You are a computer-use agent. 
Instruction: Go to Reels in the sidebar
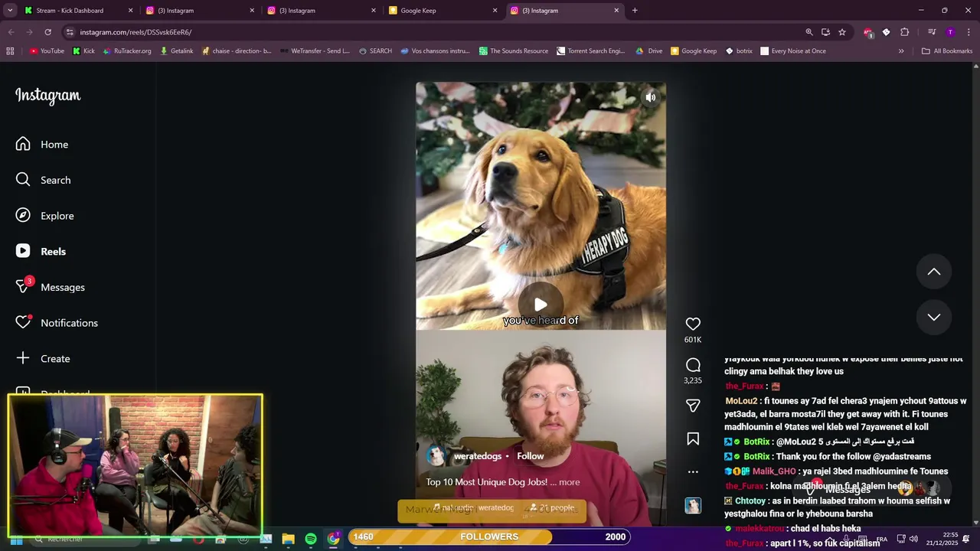pos(42,251)
